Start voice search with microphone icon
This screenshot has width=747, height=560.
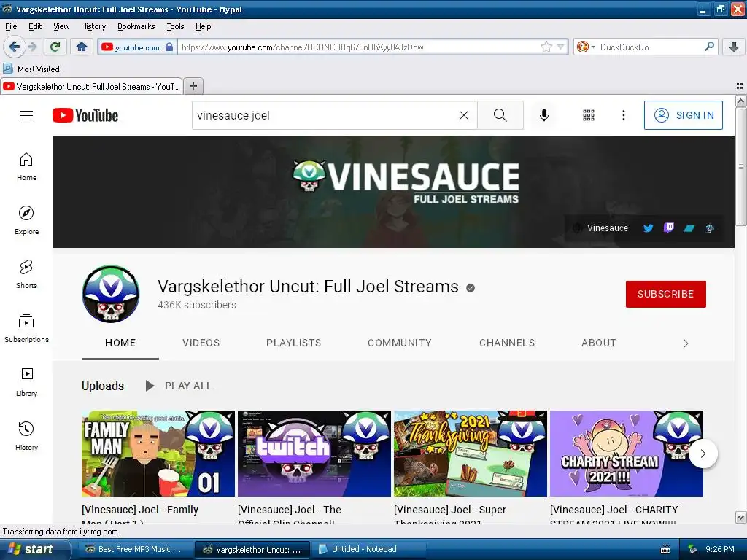coord(544,115)
